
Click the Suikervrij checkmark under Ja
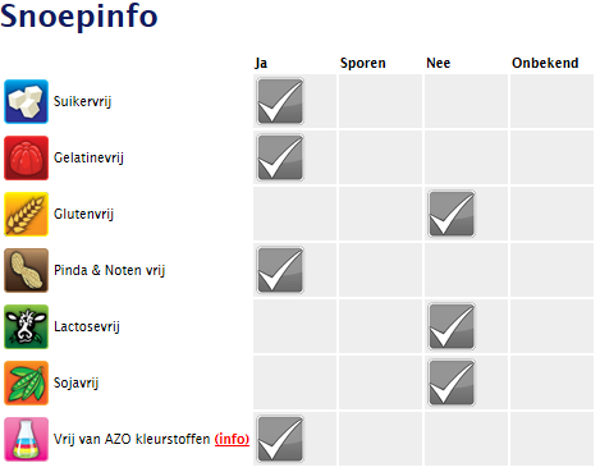tap(280, 101)
